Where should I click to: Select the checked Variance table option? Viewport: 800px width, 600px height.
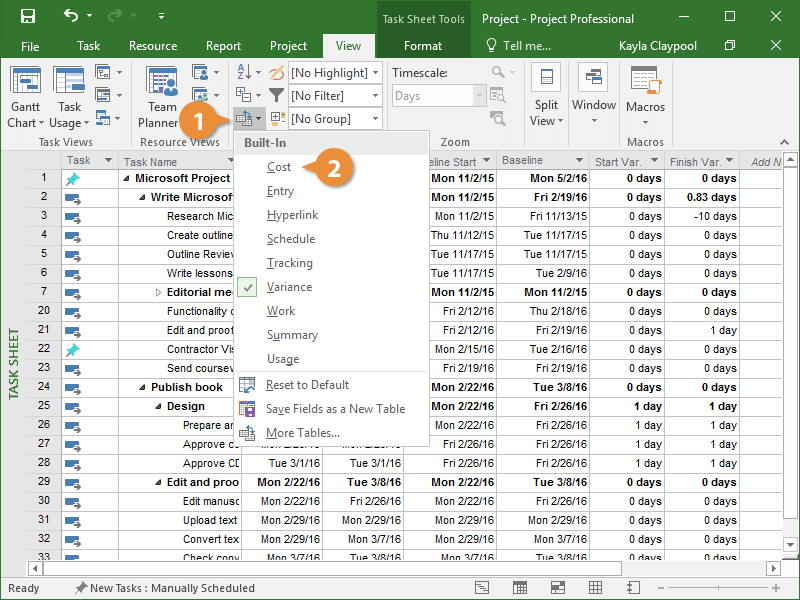[x=289, y=287]
